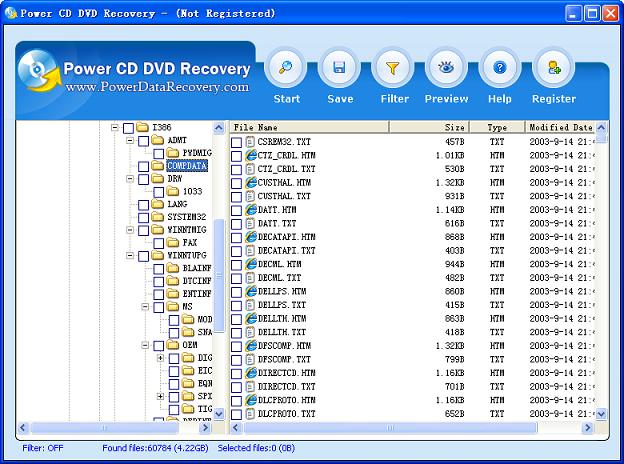
Task: Select the BLAINF folder in tree
Action: pos(197,268)
